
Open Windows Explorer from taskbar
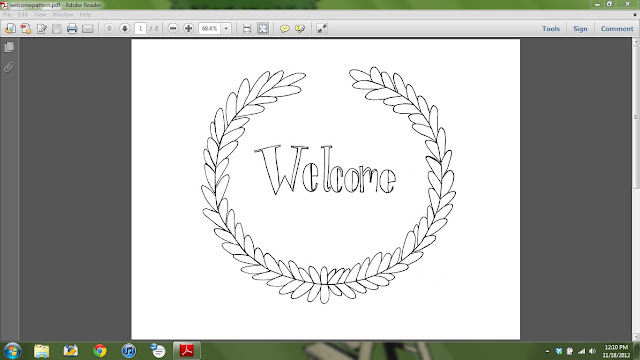41,351
